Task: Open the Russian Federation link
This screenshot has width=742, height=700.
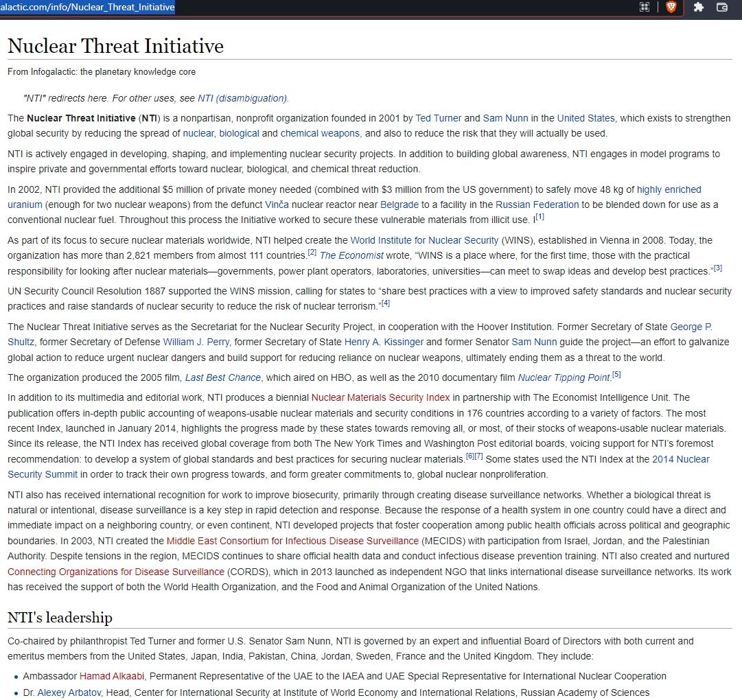Action: [537, 205]
